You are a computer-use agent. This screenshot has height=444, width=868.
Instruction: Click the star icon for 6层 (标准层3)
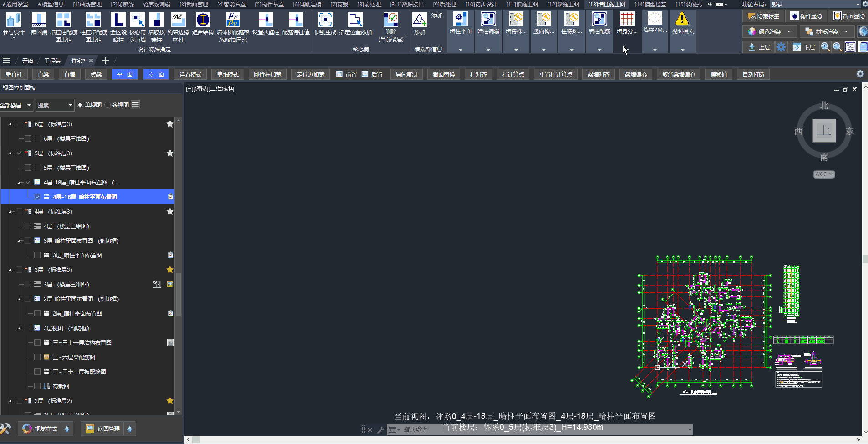click(x=170, y=124)
